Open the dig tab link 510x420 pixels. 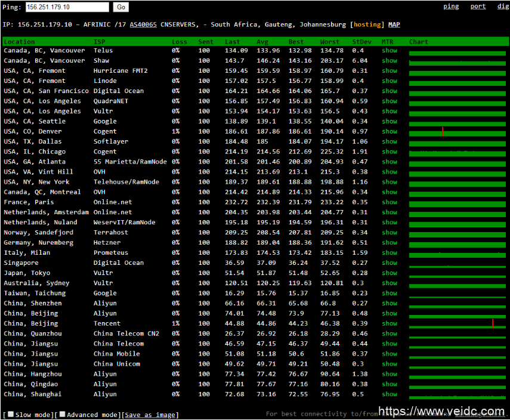[x=503, y=7]
